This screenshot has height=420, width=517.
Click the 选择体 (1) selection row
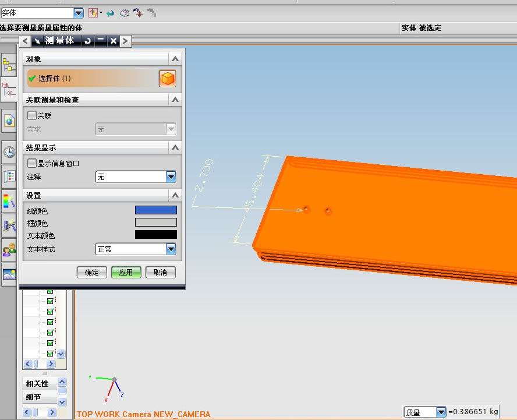tap(93, 79)
